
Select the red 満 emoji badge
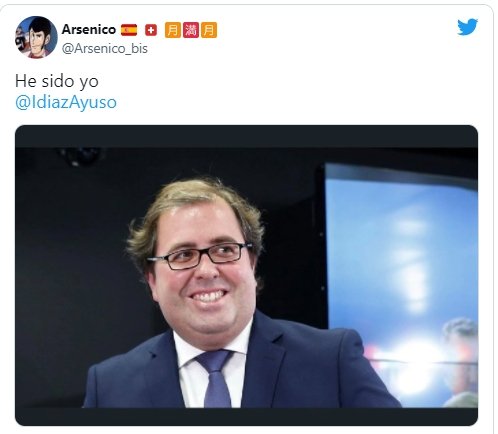click(191, 30)
